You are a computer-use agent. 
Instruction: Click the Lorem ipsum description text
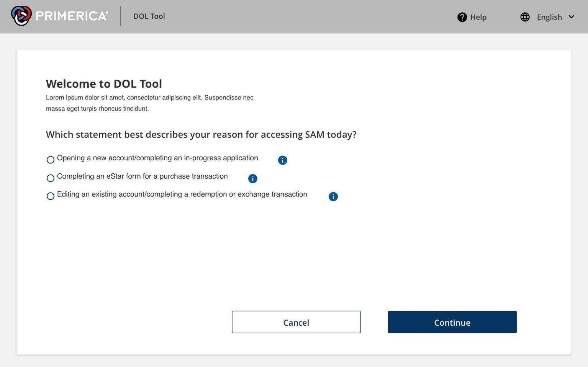pos(150,103)
